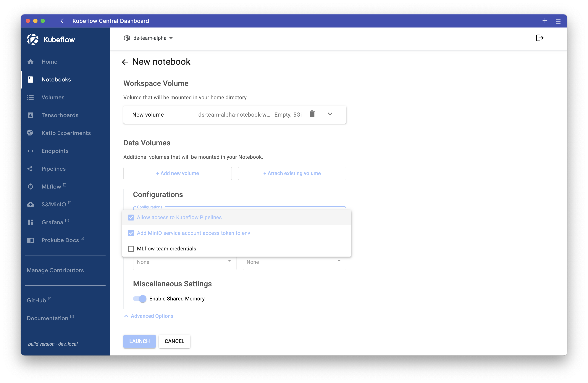Delete the workspace volume with trash icon
Screen dimensions: 588x383
pyautogui.click(x=312, y=114)
